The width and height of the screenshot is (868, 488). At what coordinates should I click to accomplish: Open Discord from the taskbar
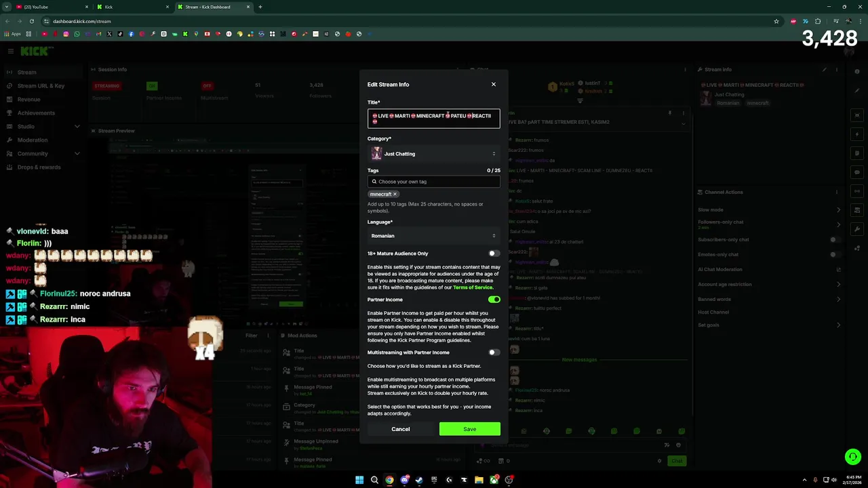pyautogui.click(x=404, y=480)
